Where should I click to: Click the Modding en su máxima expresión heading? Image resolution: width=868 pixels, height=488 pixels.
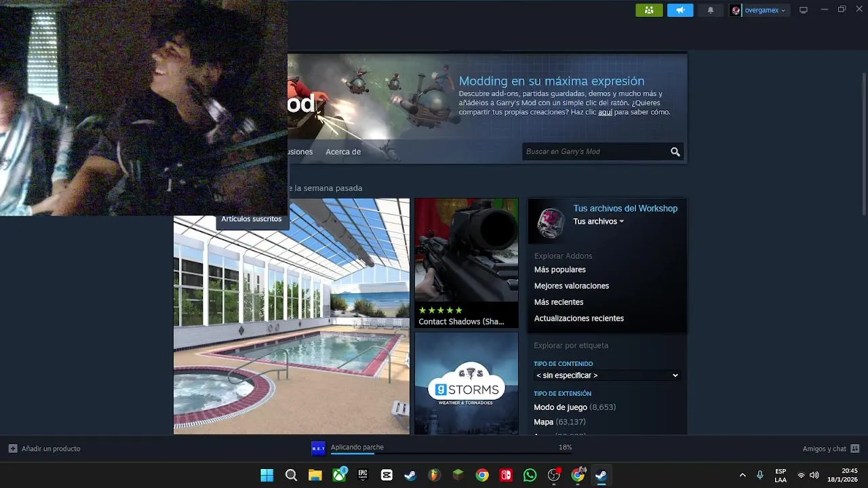tap(551, 81)
